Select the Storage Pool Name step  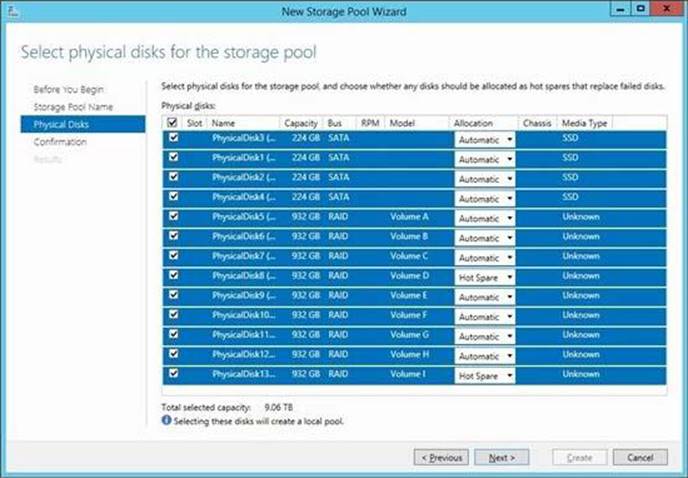coord(73,106)
